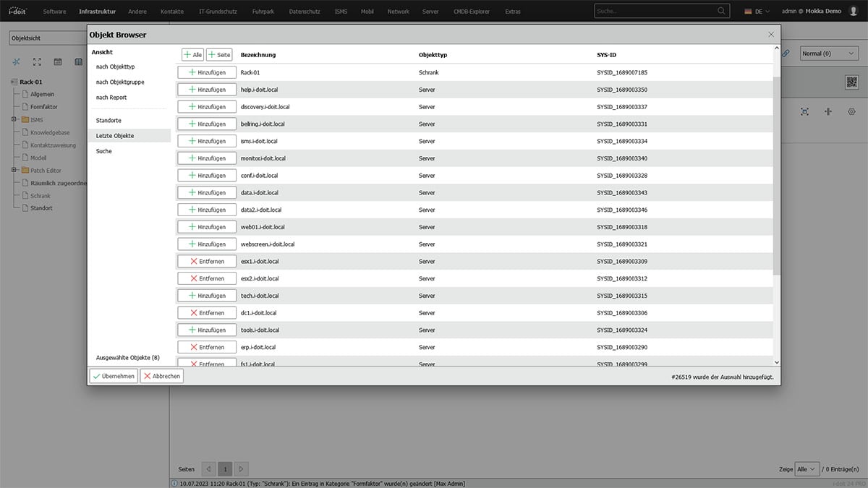Click the i-doit logo in header
The height and width of the screenshot is (488, 868).
click(x=17, y=11)
